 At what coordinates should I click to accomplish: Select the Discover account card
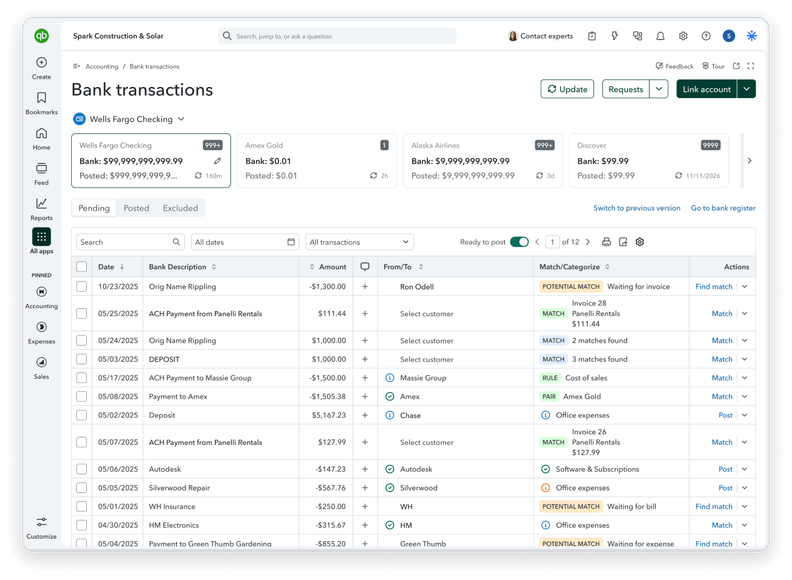(649, 161)
